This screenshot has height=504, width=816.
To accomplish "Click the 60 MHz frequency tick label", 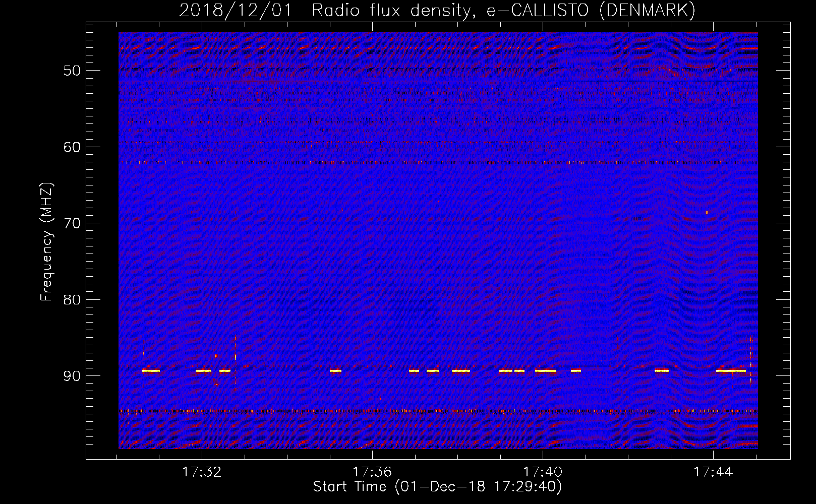I will point(72,147).
